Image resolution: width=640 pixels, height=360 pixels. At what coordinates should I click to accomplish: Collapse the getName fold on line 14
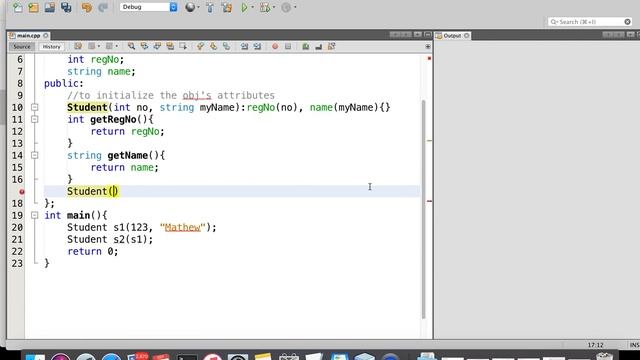(x=35, y=155)
